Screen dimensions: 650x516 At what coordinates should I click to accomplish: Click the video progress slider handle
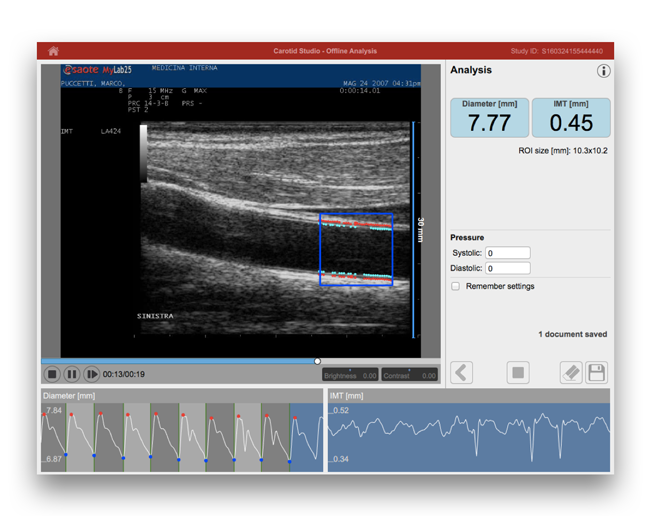tap(317, 361)
